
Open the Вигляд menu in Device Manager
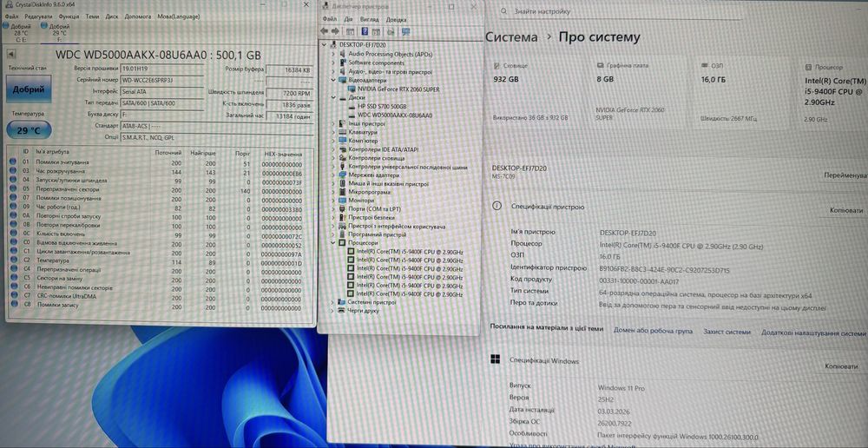pyautogui.click(x=369, y=19)
